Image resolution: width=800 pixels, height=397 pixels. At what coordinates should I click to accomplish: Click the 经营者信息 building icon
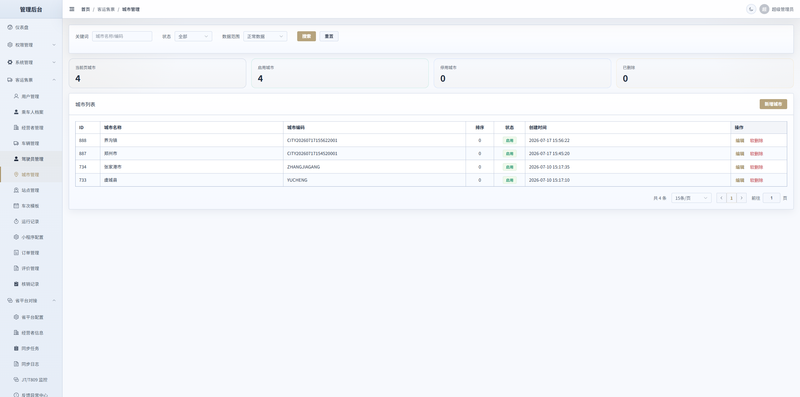[x=16, y=333]
